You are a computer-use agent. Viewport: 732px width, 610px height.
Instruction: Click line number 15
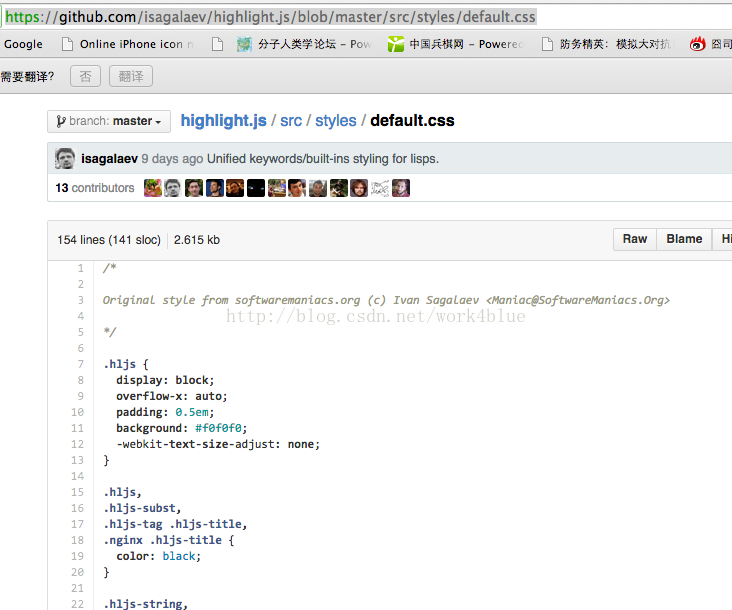coord(77,492)
